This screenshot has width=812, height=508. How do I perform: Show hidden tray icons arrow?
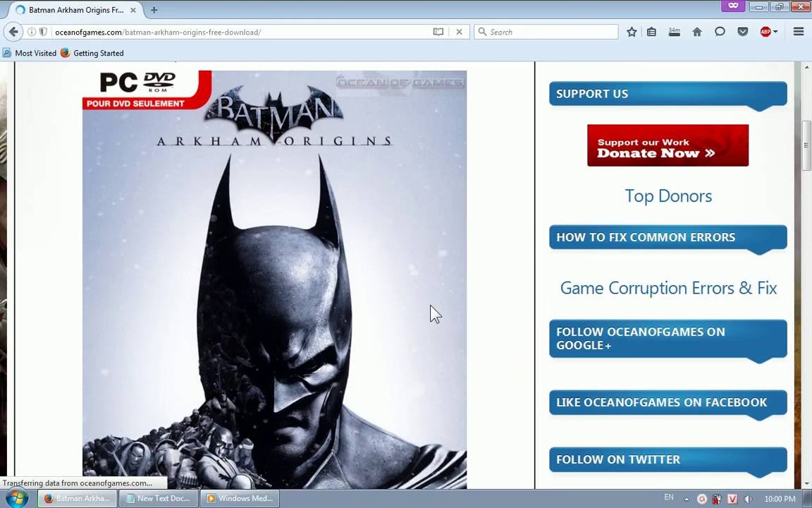point(687,500)
